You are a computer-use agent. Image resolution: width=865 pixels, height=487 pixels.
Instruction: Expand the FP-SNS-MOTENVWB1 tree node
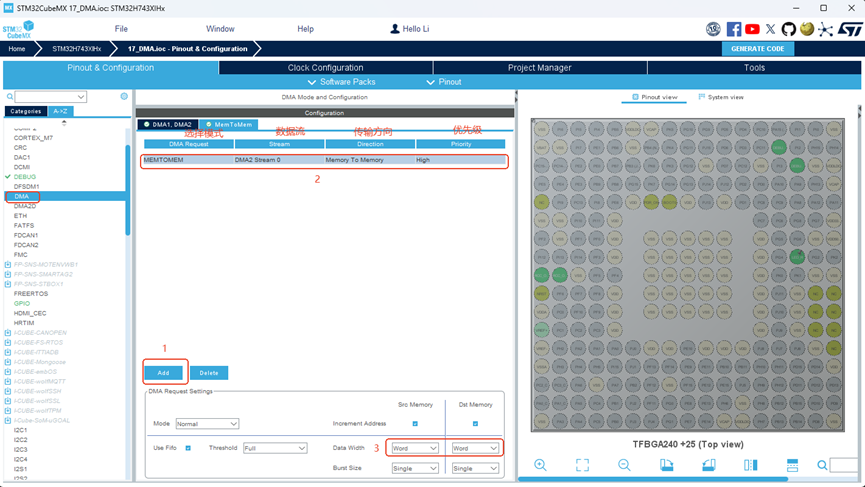click(8, 265)
